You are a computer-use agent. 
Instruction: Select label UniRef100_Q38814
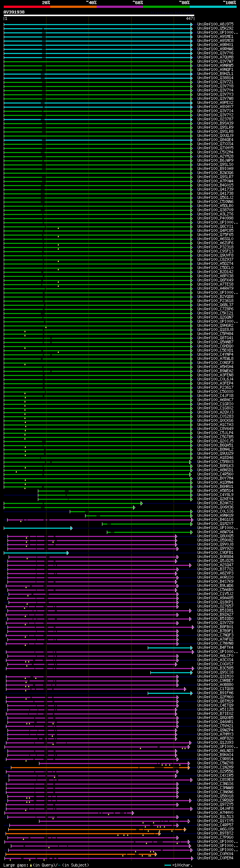point(215,78)
